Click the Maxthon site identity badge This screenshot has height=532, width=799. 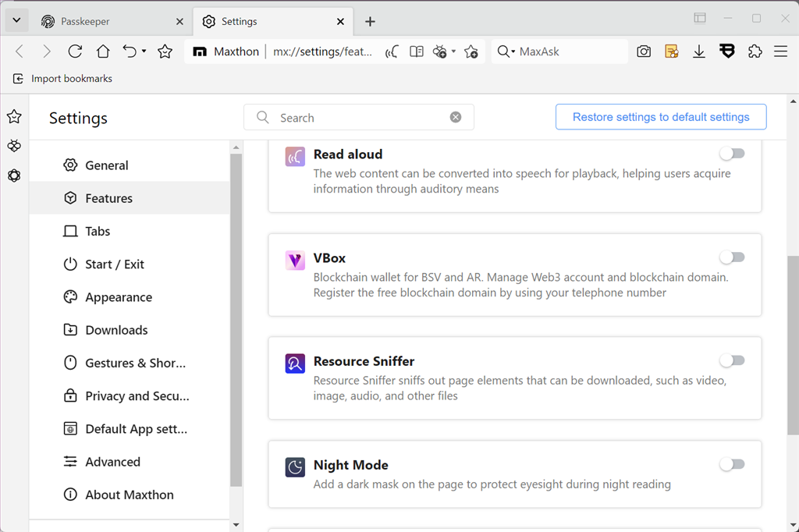225,51
